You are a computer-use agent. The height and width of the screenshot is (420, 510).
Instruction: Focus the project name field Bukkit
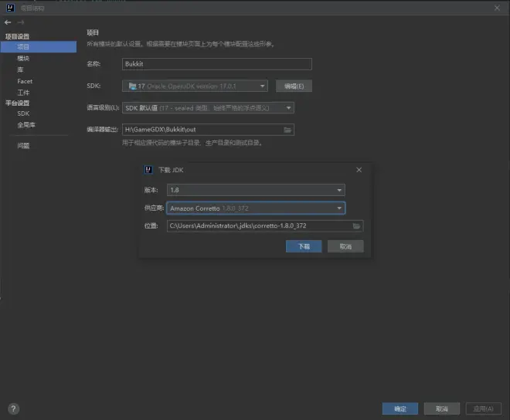tap(217, 64)
